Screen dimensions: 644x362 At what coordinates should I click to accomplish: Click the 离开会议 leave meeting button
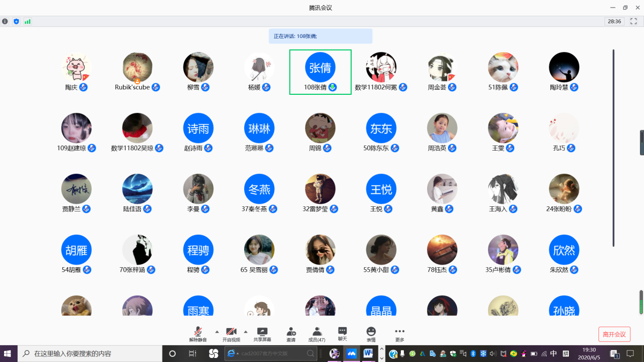[x=614, y=335]
